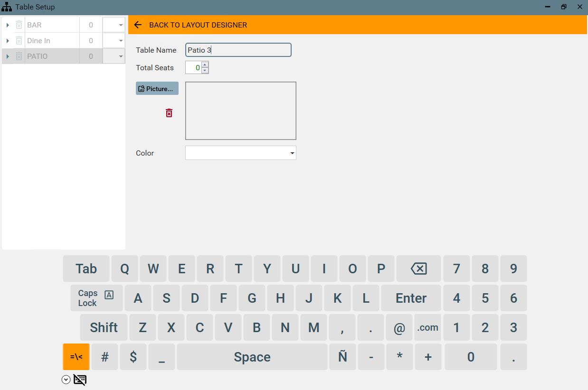
Task: Tap the plus key
Action: (428, 357)
